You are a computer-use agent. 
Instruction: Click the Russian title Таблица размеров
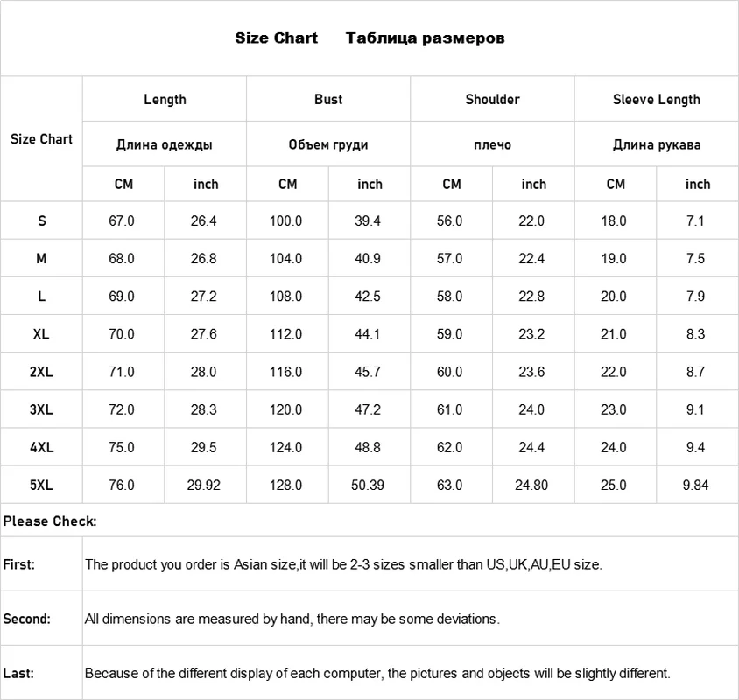[425, 38]
